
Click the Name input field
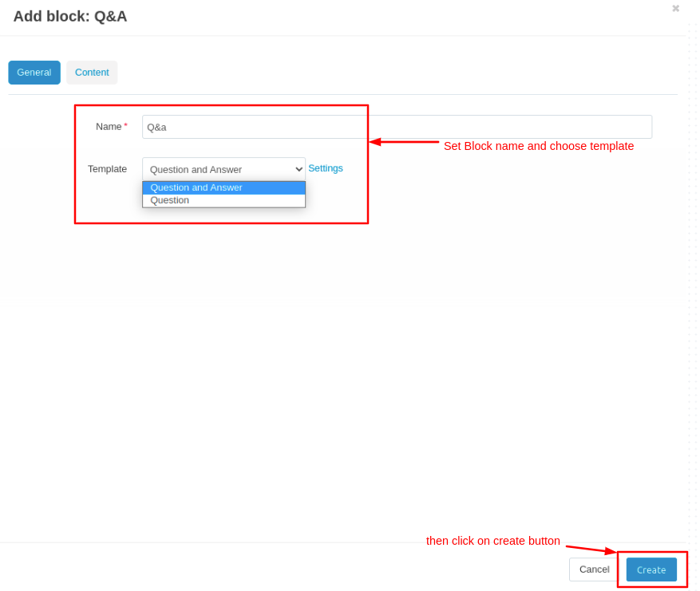397,127
